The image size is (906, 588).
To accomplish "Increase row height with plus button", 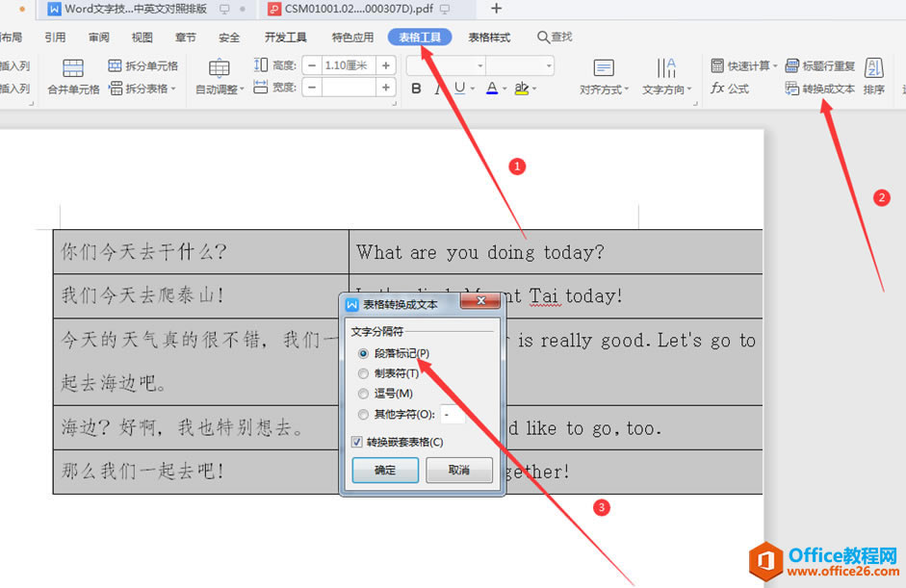I will (x=385, y=65).
